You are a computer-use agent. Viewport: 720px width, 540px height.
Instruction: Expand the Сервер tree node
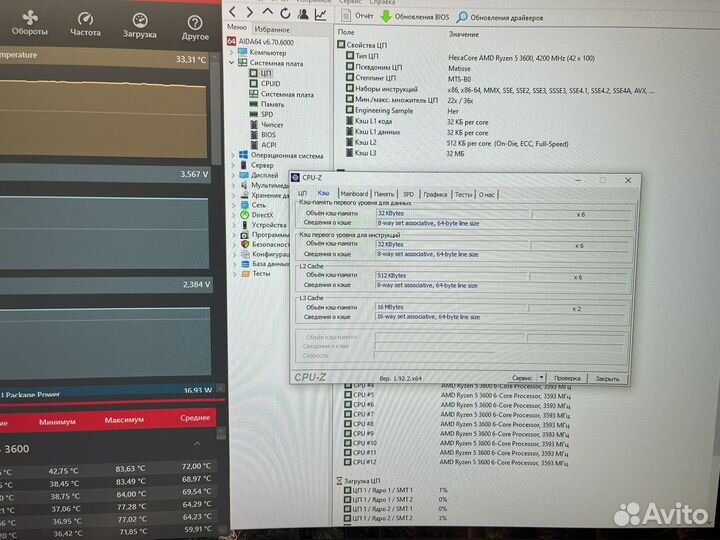233,165
